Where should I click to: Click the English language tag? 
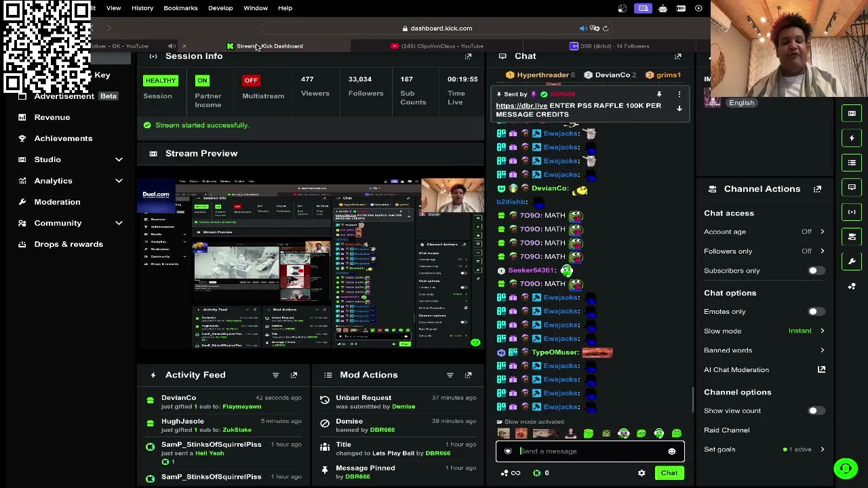[741, 103]
